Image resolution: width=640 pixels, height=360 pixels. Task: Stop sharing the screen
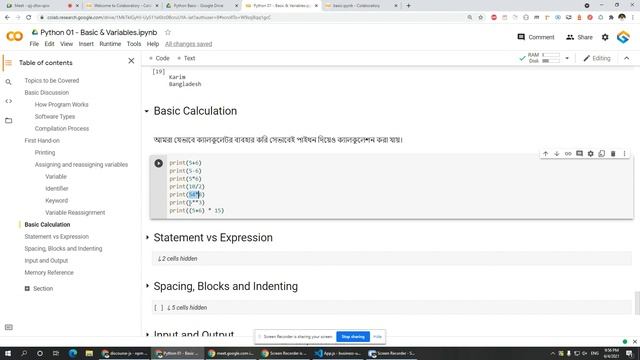pyautogui.click(x=353, y=337)
